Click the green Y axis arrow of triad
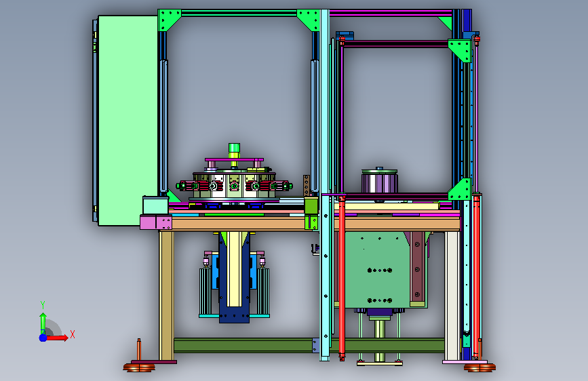This screenshot has width=588, height=381. click(x=43, y=323)
